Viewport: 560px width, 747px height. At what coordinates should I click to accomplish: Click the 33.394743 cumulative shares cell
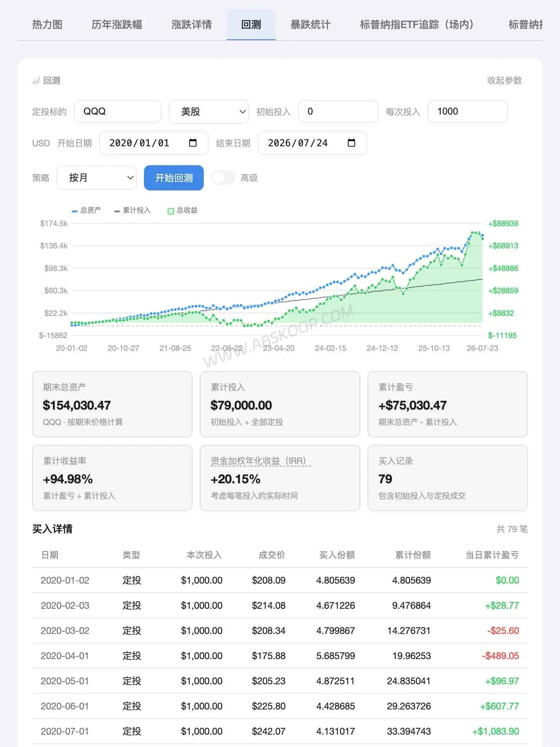tap(409, 731)
